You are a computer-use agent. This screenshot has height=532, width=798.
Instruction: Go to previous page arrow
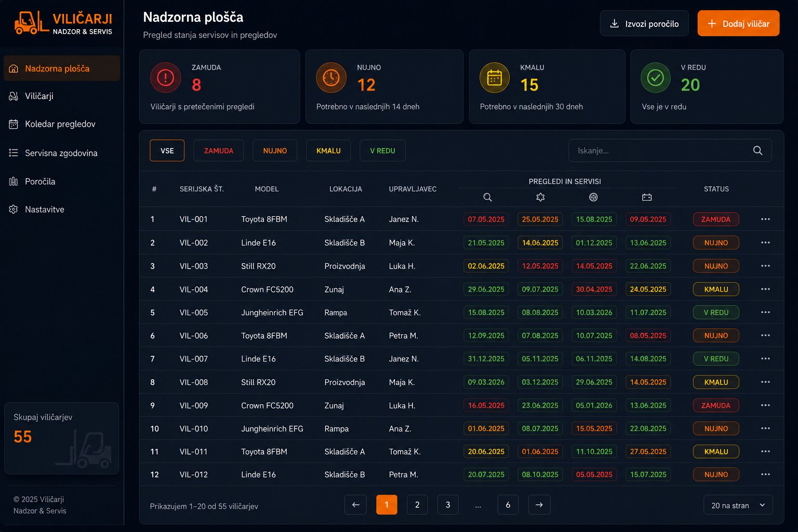(x=355, y=505)
